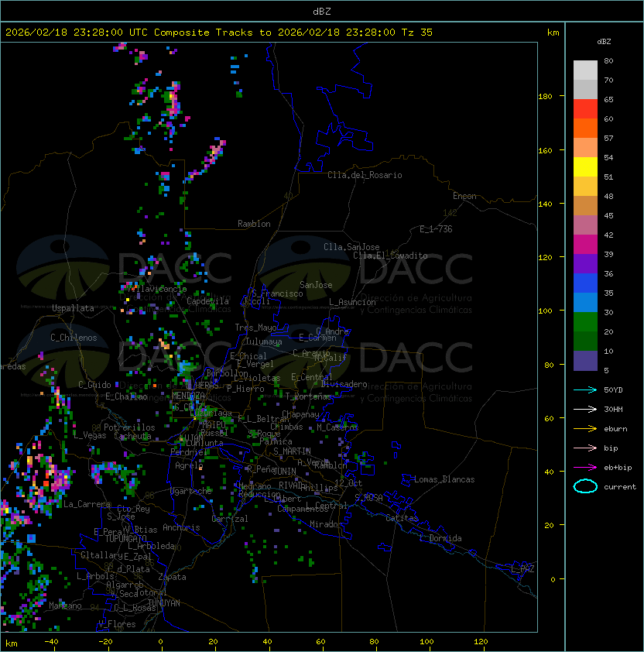644x652 pixels.
Task: Click the 'C_Chilenos' map label
Action: click(x=74, y=338)
